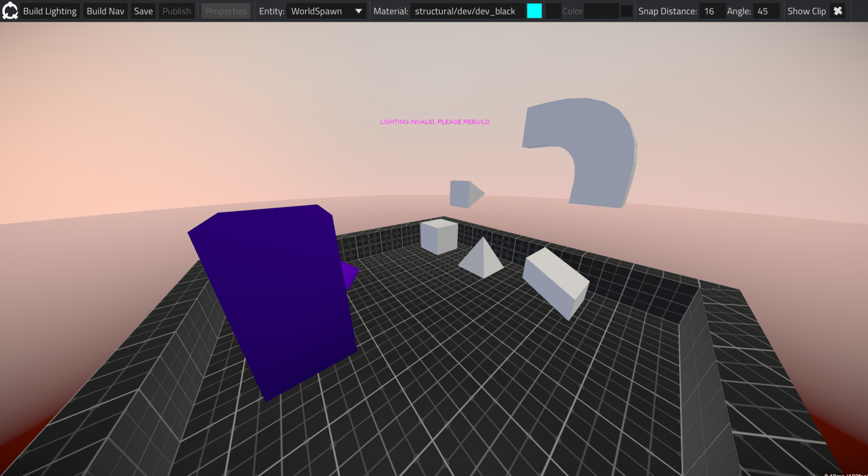Image resolution: width=868 pixels, height=476 pixels.
Task: Click the material path field dev_black
Action: tap(465, 11)
